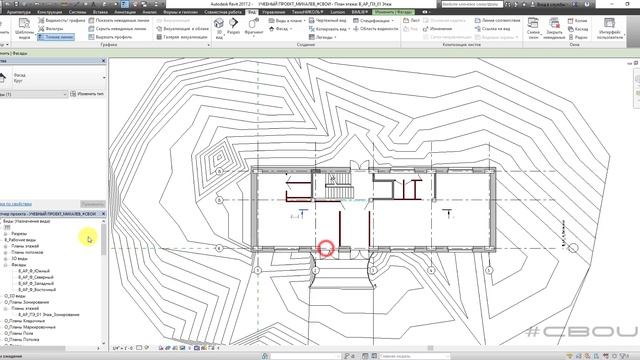Switch to the Вставка ribbon tab
The image size is (640, 360).
coord(100,12)
